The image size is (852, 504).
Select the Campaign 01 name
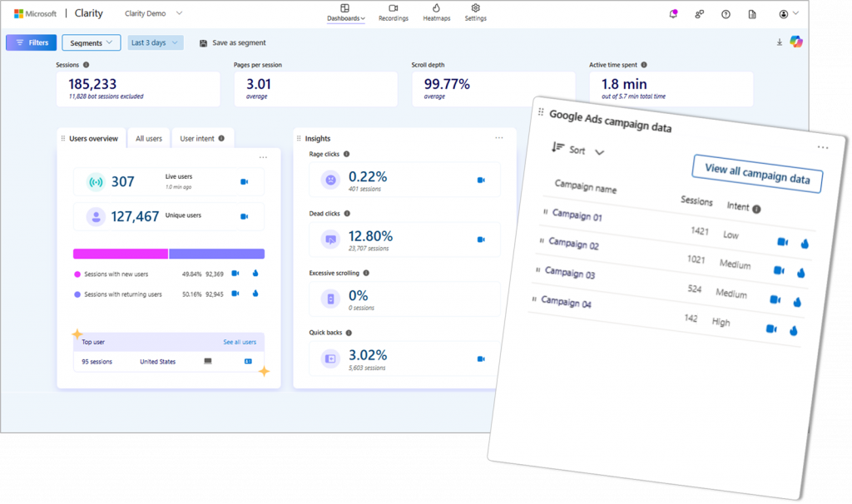coord(577,215)
